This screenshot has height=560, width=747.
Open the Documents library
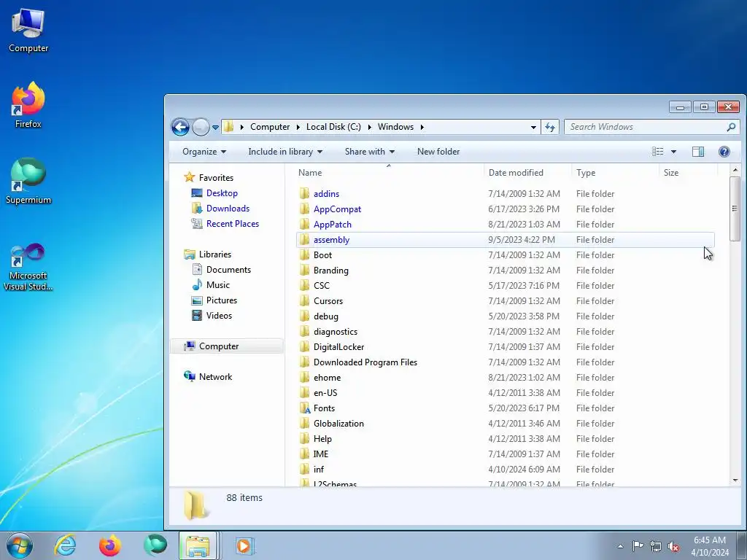tap(228, 270)
